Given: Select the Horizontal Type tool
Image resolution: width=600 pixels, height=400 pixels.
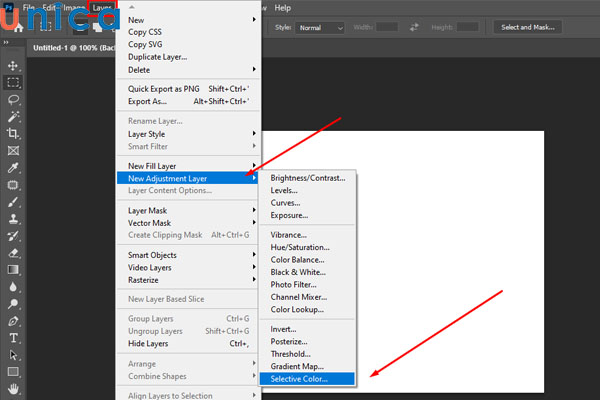Looking at the screenshot, I should [x=14, y=338].
